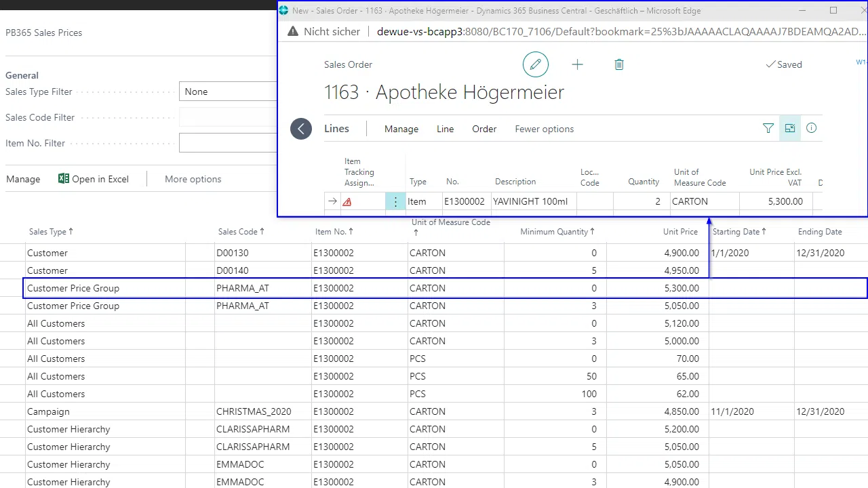Sort by Item No. column header
The height and width of the screenshot is (488, 868).
click(x=334, y=232)
